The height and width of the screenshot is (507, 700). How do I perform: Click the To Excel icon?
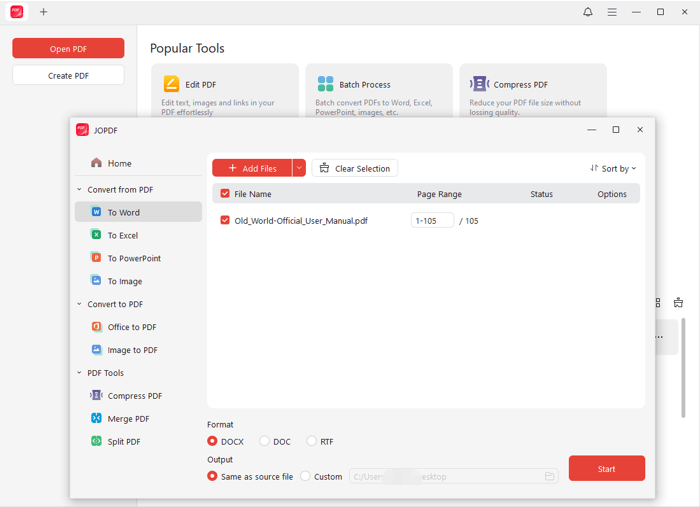(x=96, y=235)
